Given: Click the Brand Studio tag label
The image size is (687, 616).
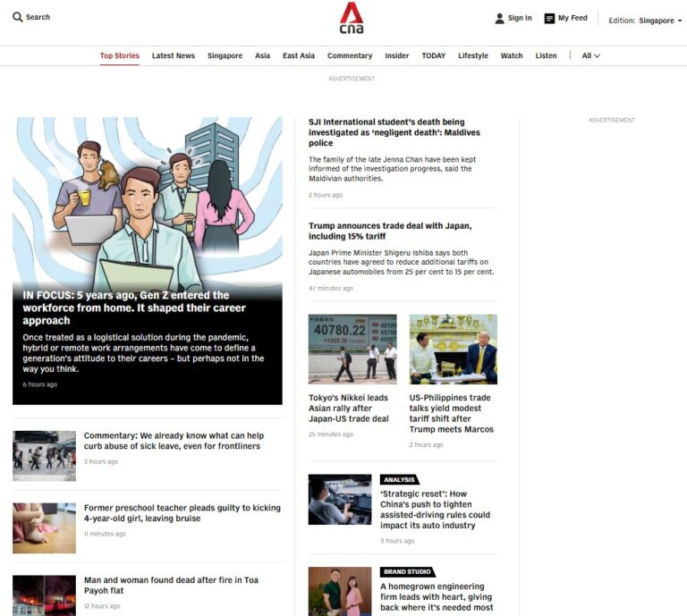Looking at the screenshot, I should (407, 571).
